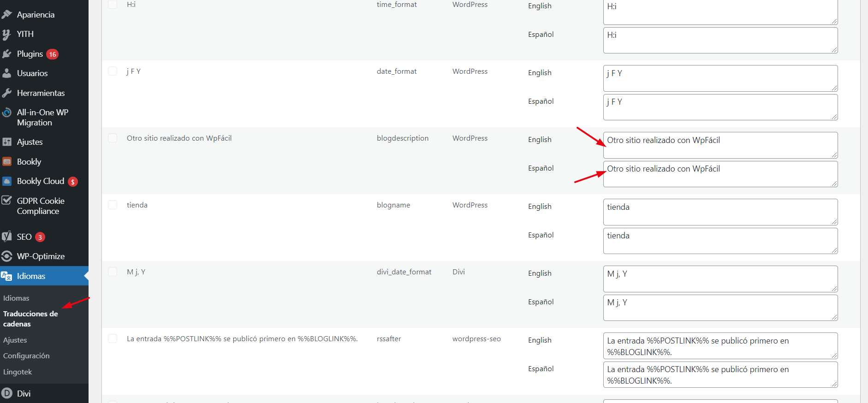Click the SEO notification badge 3
The width and height of the screenshot is (868, 403).
pos(40,237)
